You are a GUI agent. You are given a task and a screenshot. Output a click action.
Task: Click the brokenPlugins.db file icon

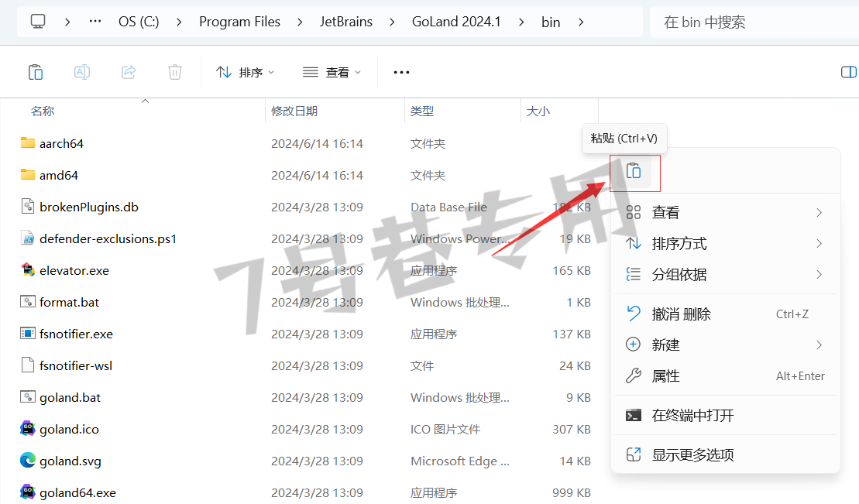tap(27, 207)
